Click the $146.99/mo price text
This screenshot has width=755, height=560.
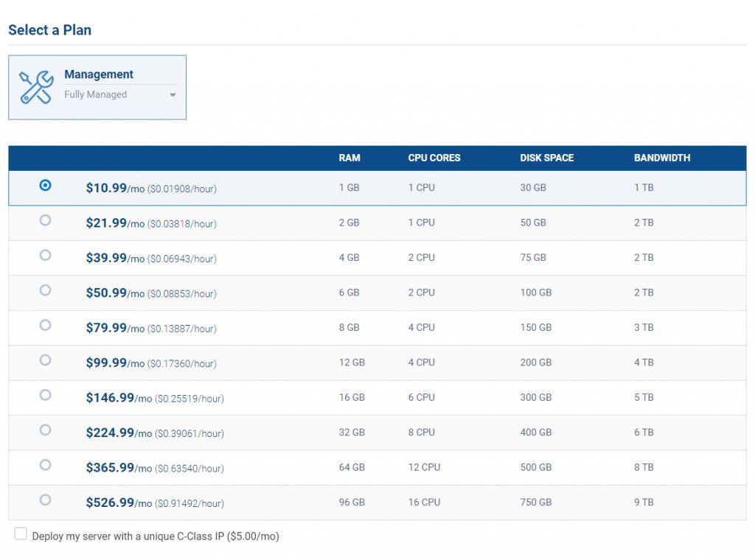tap(119, 398)
